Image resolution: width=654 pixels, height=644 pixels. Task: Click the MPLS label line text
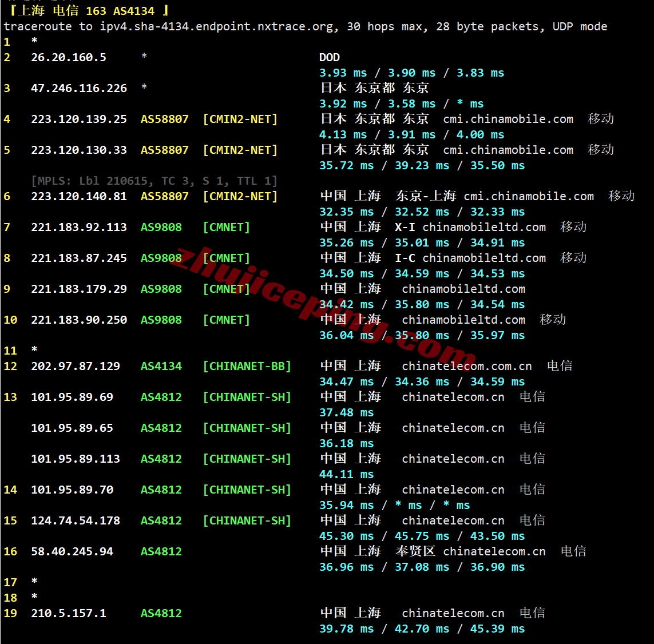point(154,181)
